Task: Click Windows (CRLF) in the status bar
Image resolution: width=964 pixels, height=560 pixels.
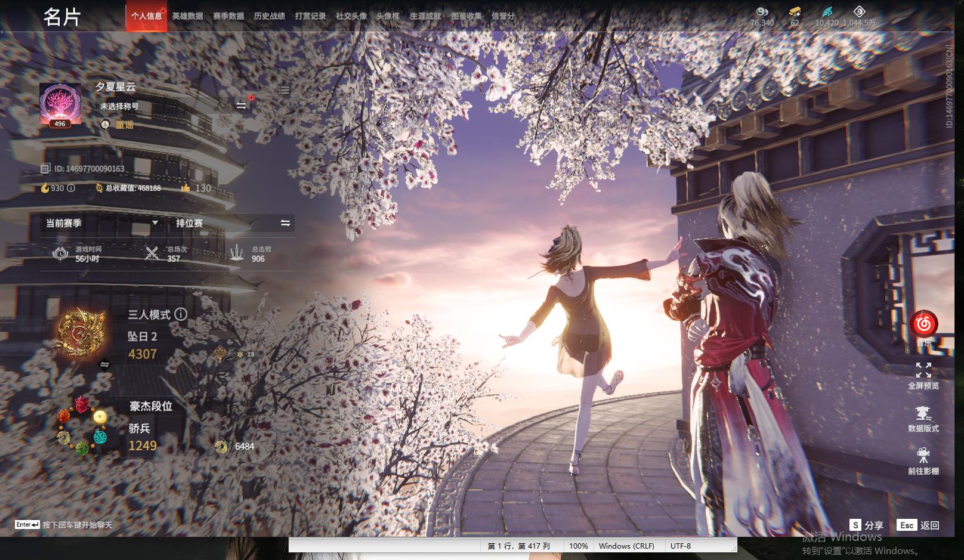Action: (626, 546)
